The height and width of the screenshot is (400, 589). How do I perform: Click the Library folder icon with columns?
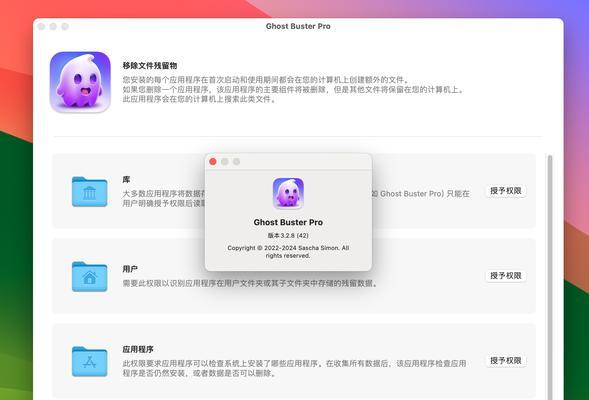point(89,192)
